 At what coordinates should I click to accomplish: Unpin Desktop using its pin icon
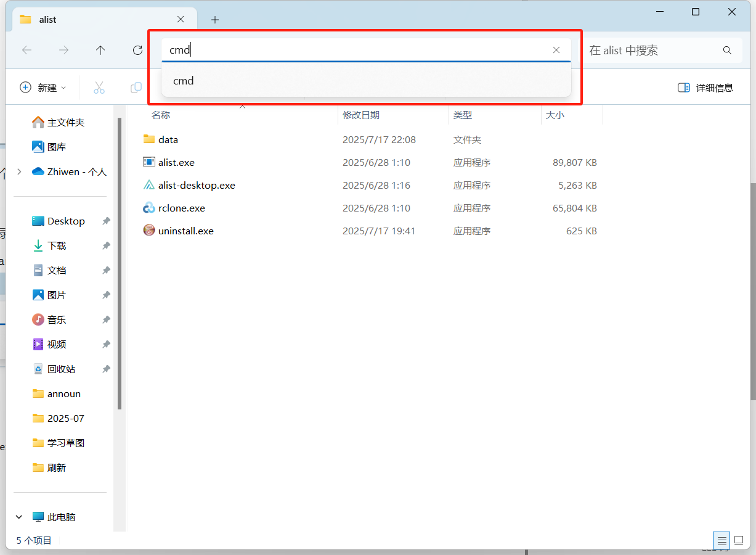[x=106, y=221]
